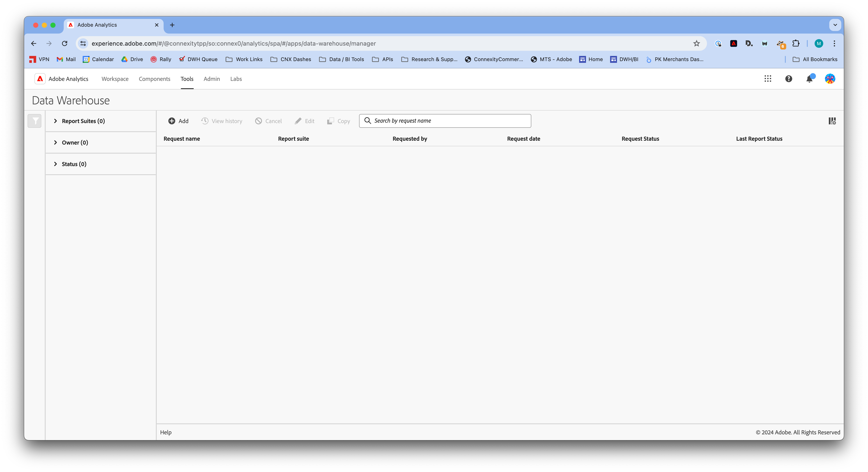The height and width of the screenshot is (472, 868).
Task: Sort by Requested by column header
Action: tap(410, 139)
